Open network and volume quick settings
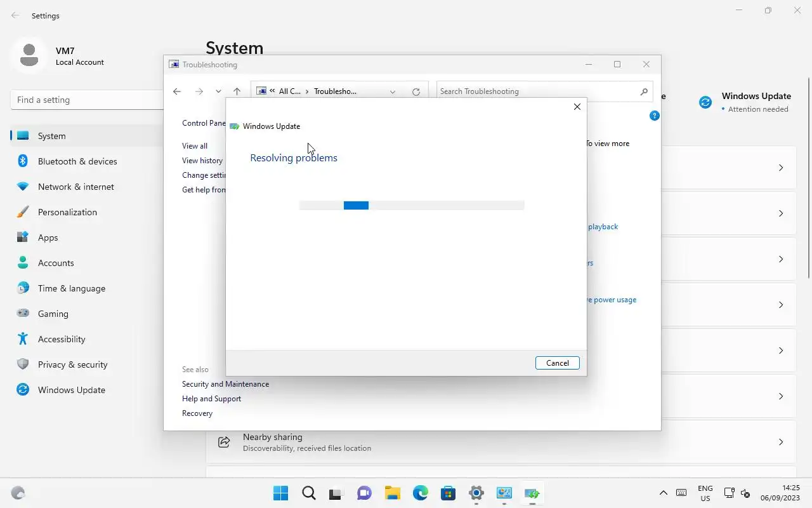The height and width of the screenshot is (508, 812). click(x=737, y=493)
